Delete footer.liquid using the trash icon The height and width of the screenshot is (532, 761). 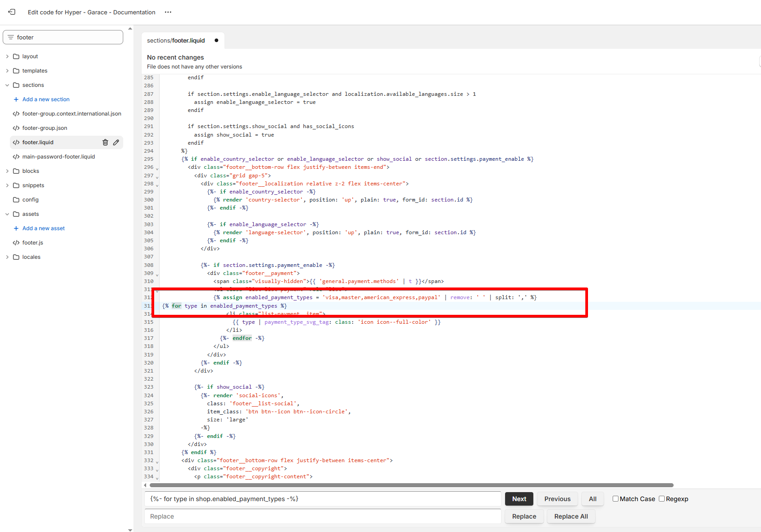pos(105,142)
